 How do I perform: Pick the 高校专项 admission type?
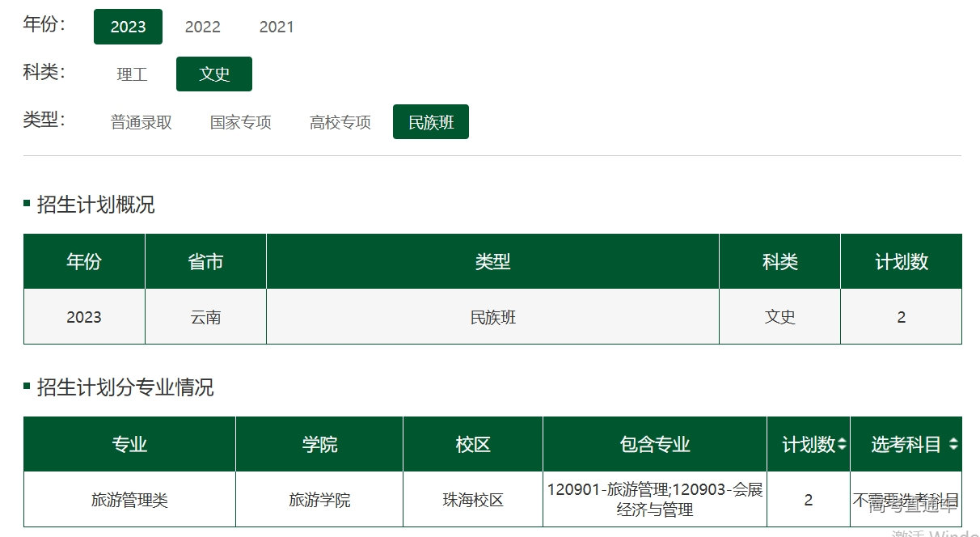(340, 122)
